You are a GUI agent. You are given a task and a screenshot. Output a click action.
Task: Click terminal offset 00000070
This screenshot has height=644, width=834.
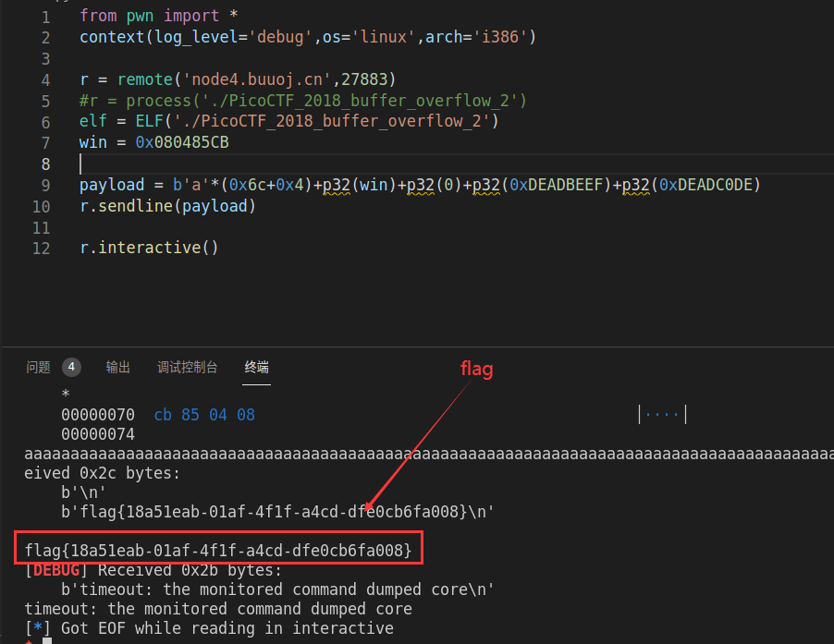98,415
